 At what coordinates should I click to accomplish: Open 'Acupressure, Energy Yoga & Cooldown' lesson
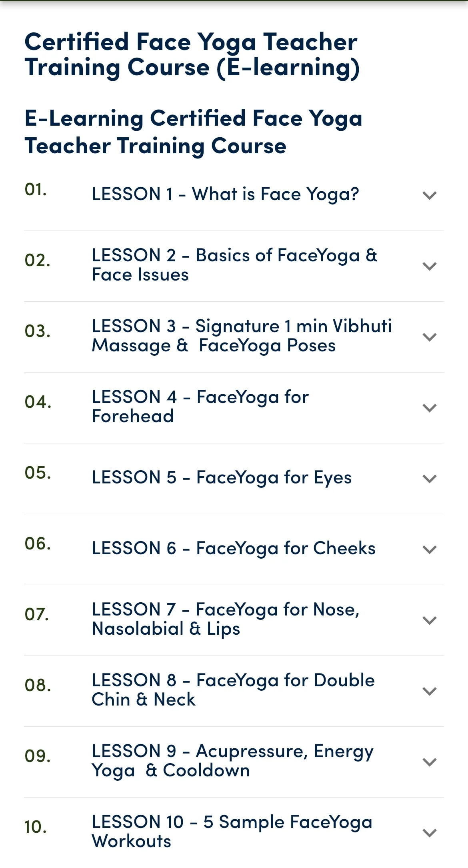click(x=233, y=761)
